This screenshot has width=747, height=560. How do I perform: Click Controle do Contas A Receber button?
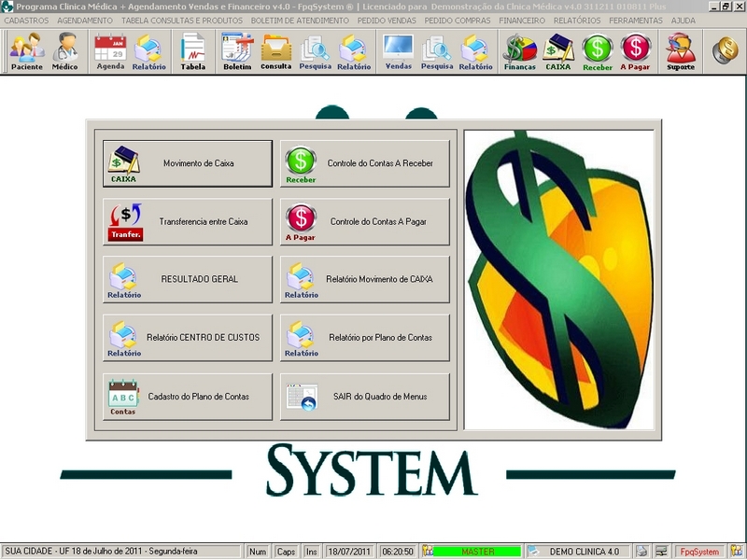[x=365, y=163]
